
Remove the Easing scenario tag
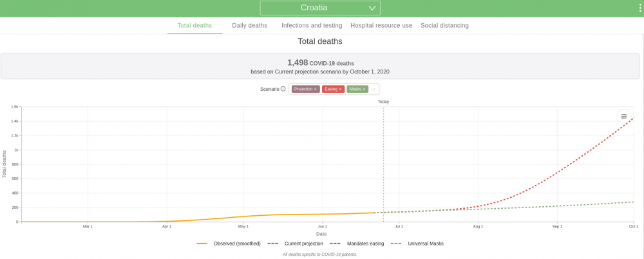[x=340, y=89]
